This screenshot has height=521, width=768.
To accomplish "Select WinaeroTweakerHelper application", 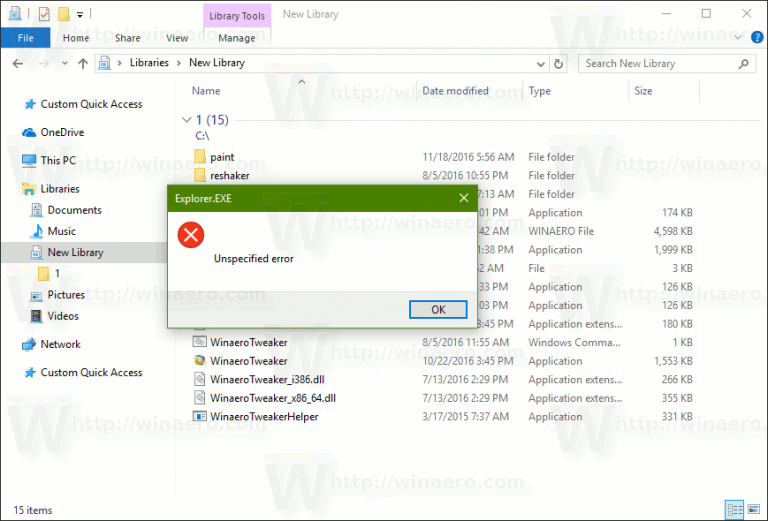I will pyautogui.click(x=264, y=417).
